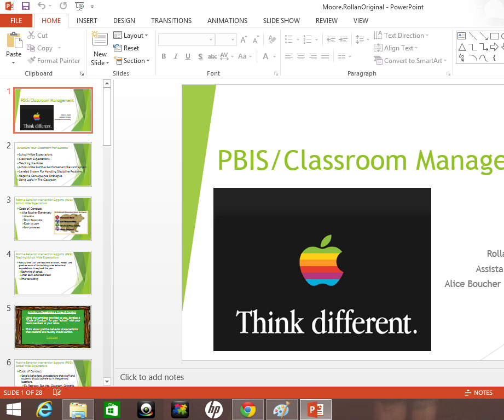The image size is (504, 420).
Task: Click the Align Left icon
Action: coord(288,56)
